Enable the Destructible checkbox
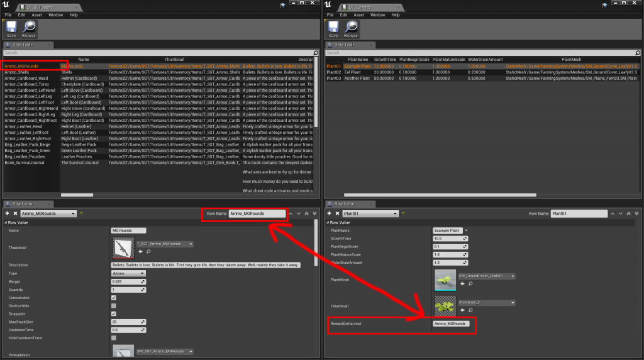 [x=113, y=305]
